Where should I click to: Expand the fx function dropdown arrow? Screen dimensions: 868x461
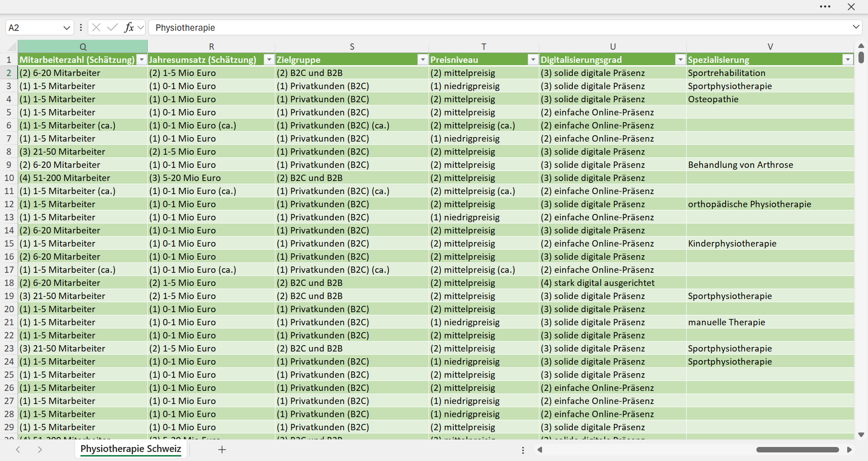tap(140, 28)
